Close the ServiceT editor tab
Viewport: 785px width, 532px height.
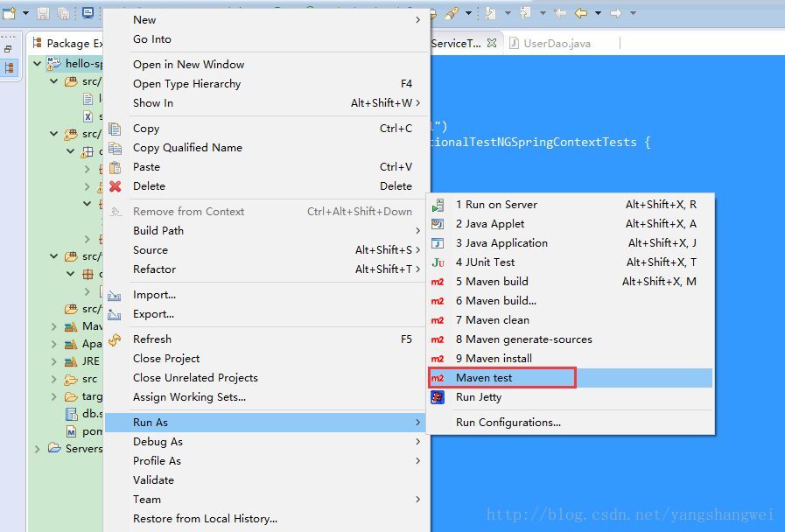[491, 41]
